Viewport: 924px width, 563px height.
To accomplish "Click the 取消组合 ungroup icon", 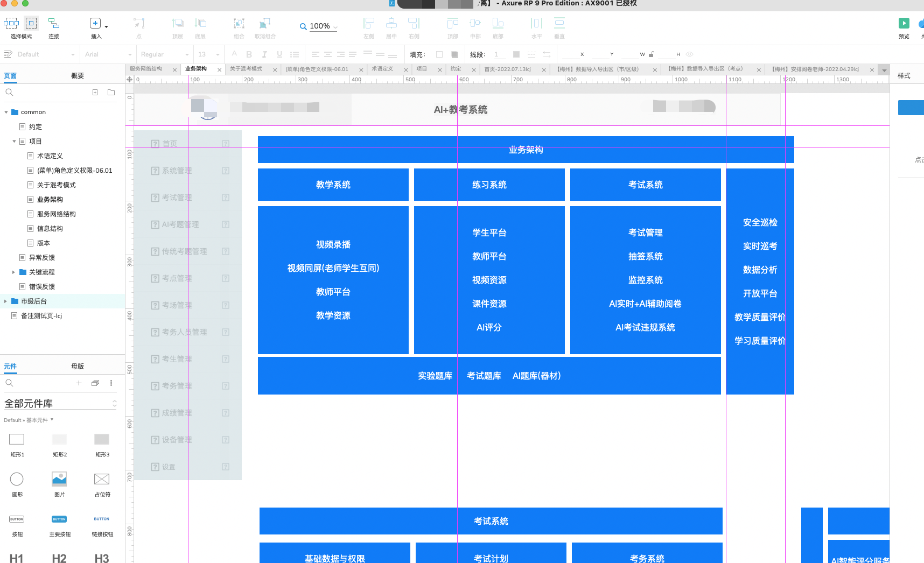I will tap(264, 23).
